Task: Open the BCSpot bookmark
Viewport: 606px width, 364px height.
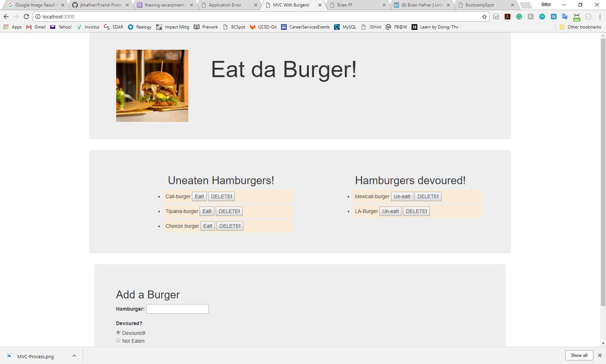Action: tap(234, 27)
